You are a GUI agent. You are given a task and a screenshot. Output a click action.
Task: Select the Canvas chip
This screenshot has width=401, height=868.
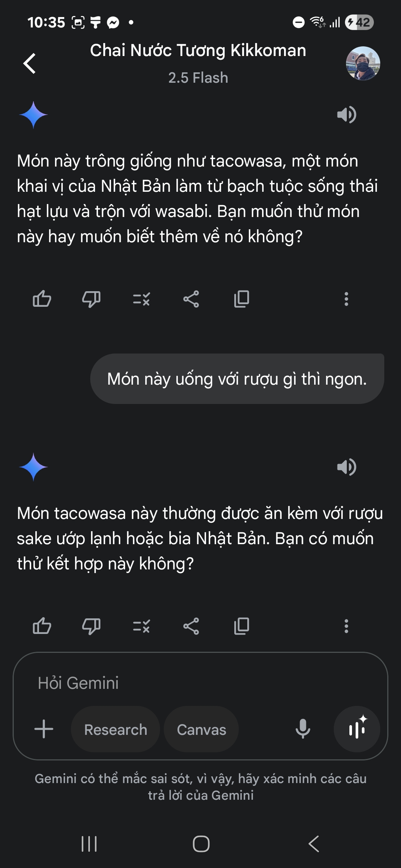pos(201,730)
